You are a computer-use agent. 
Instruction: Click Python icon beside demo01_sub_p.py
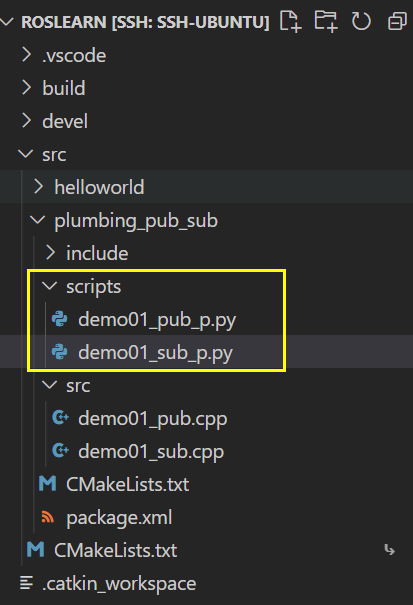click(59, 352)
